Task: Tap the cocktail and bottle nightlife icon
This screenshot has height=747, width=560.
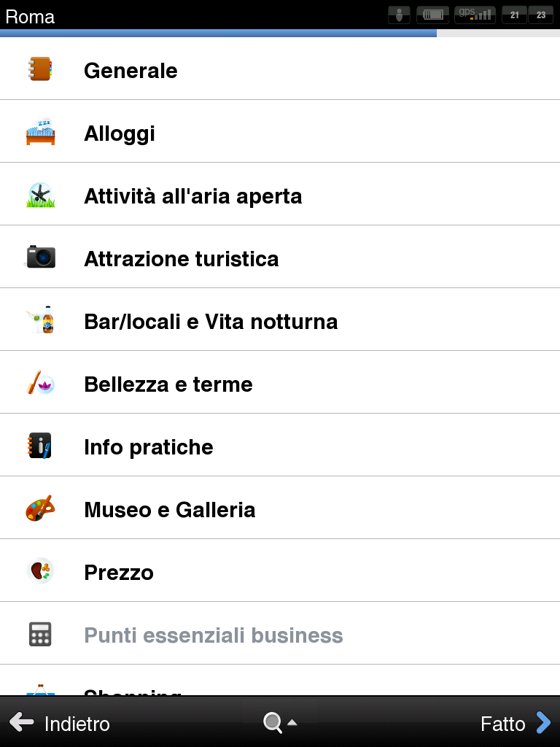Action: (41, 320)
